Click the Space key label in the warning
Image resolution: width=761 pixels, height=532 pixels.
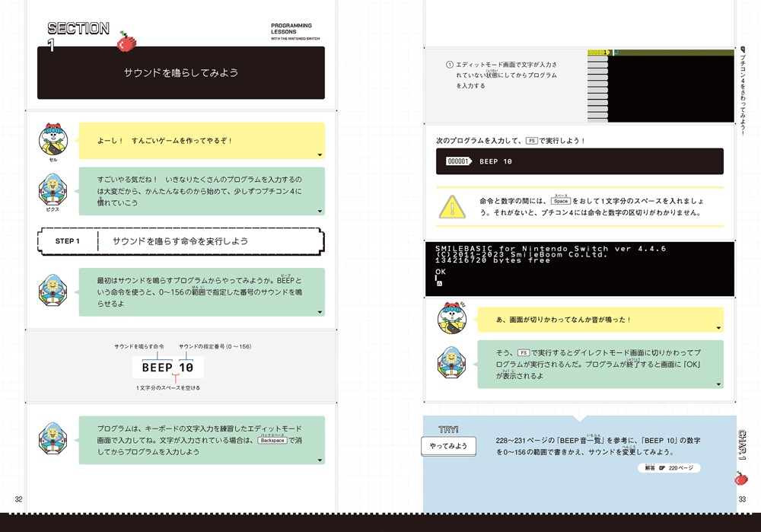coord(561,201)
